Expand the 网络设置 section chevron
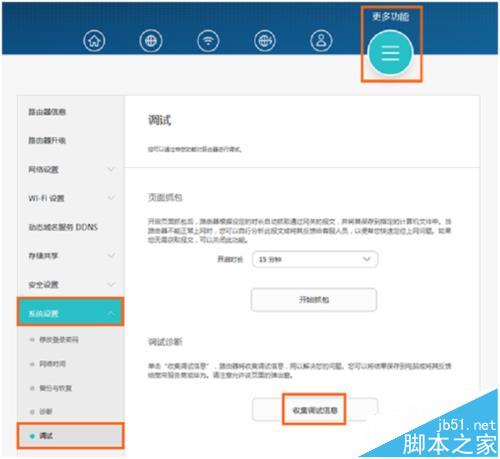Screen dimensions: 500x459 (111, 169)
